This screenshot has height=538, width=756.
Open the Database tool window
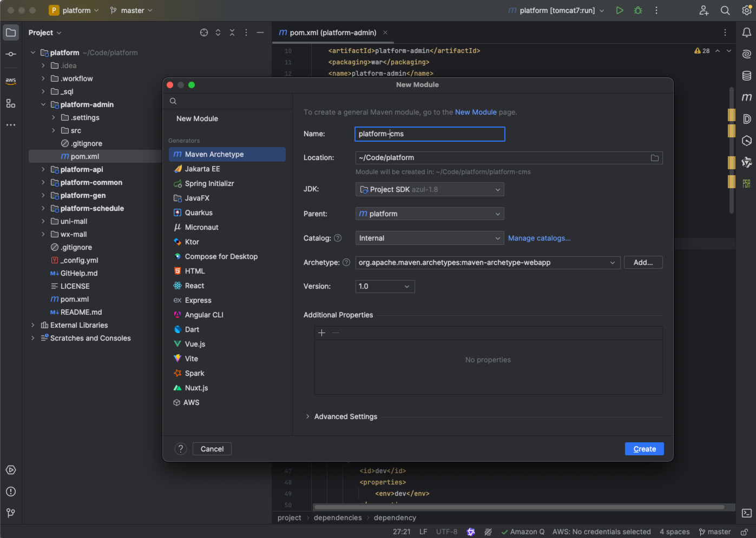click(747, 76)
